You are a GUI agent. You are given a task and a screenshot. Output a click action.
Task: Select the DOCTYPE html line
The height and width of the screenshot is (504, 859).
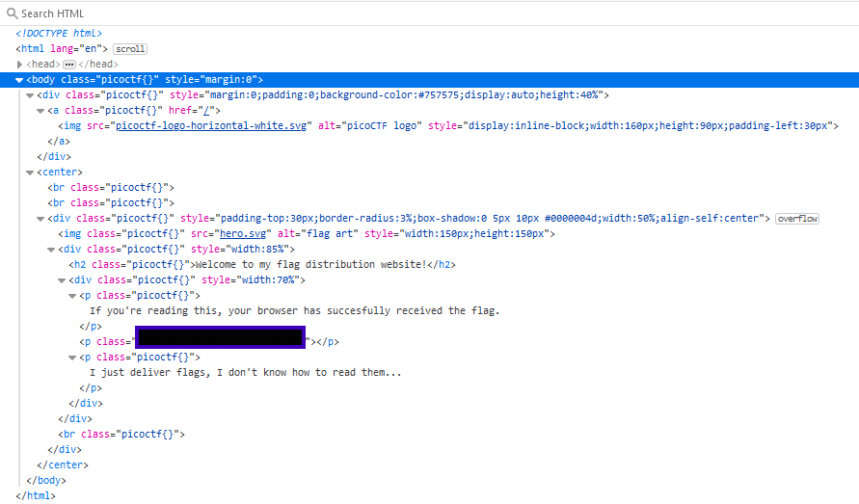(x=58, y=33)
